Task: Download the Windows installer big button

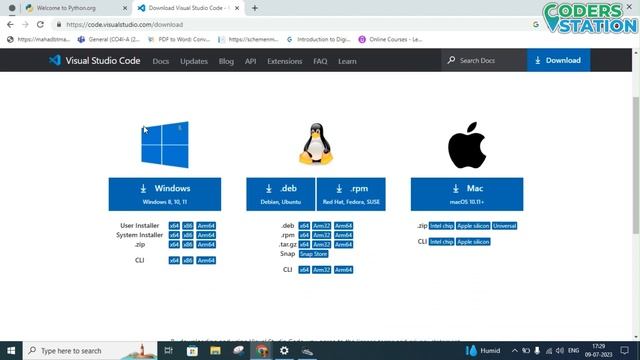Action: coord(165,194)
